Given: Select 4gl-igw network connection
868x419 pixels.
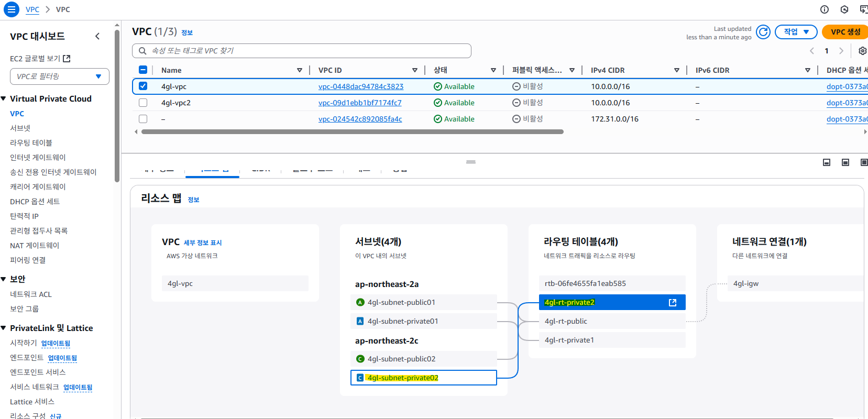Looking at the screenshot, I should [795, 283].
